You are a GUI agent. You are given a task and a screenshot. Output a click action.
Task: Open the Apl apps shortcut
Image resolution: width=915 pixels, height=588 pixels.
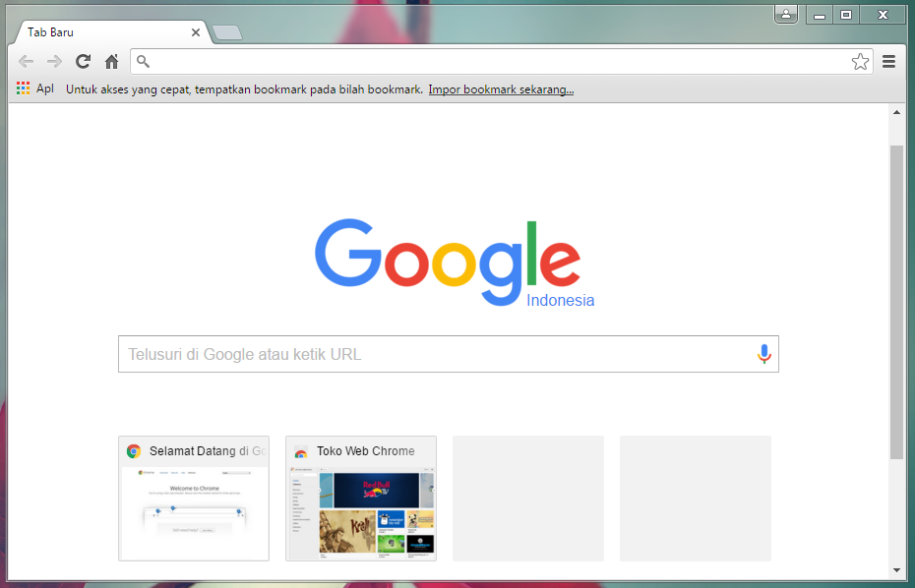tap(35, 88)
